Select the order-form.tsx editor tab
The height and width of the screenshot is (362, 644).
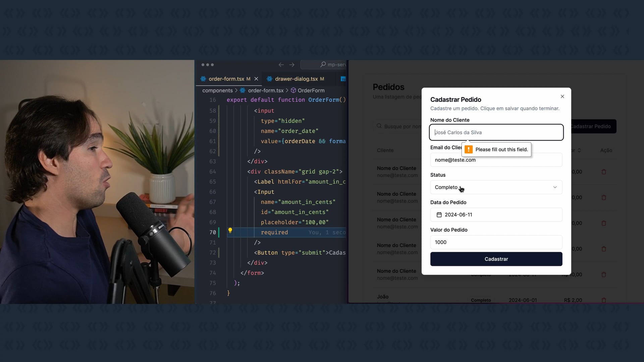(226, 79)
